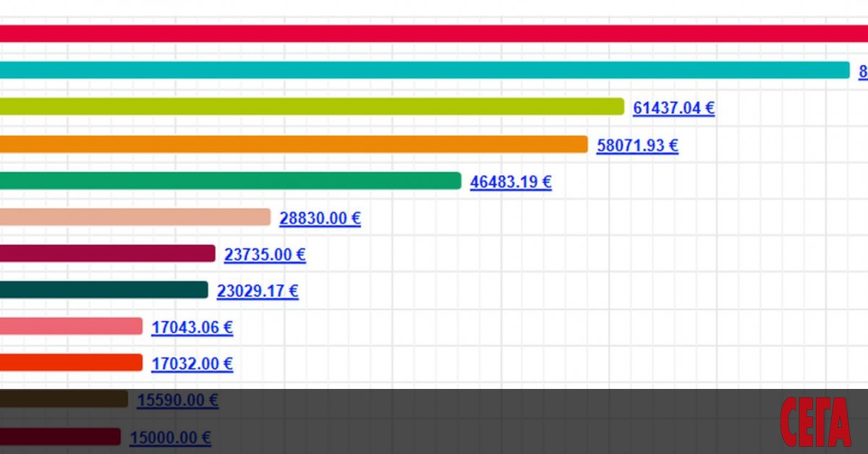Viewport: 868px width, 454px height.
Task: Select the 28830.00 € link
Action: [320, 218]
